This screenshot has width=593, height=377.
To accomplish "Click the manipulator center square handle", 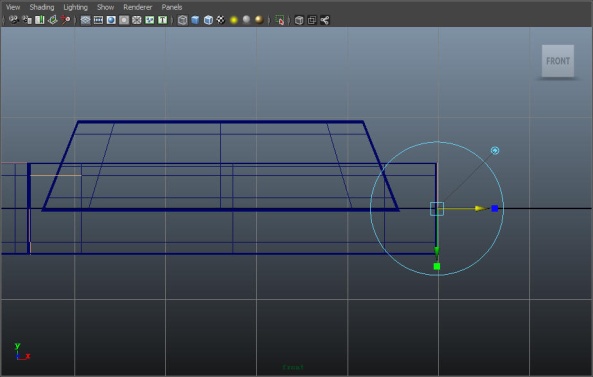I will (437, 209).
